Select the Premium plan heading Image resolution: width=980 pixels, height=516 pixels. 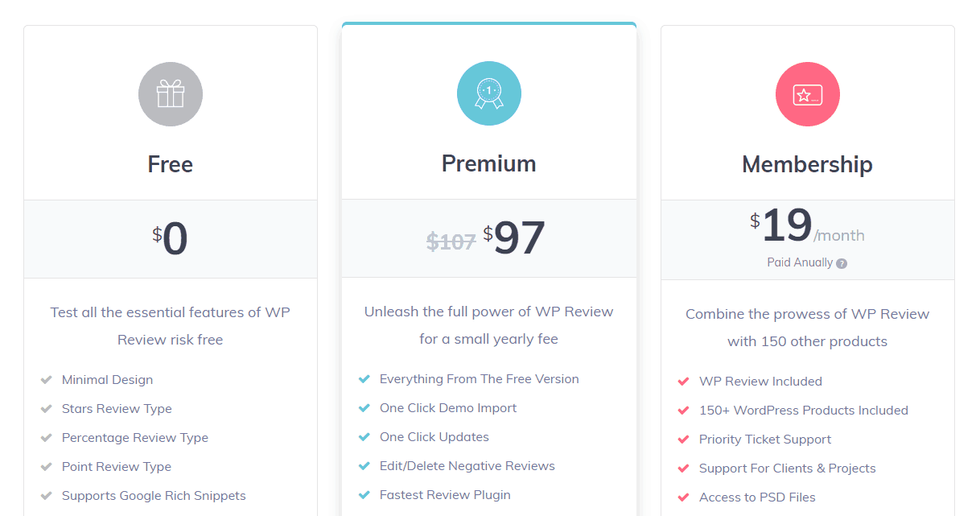coord(489,163)
